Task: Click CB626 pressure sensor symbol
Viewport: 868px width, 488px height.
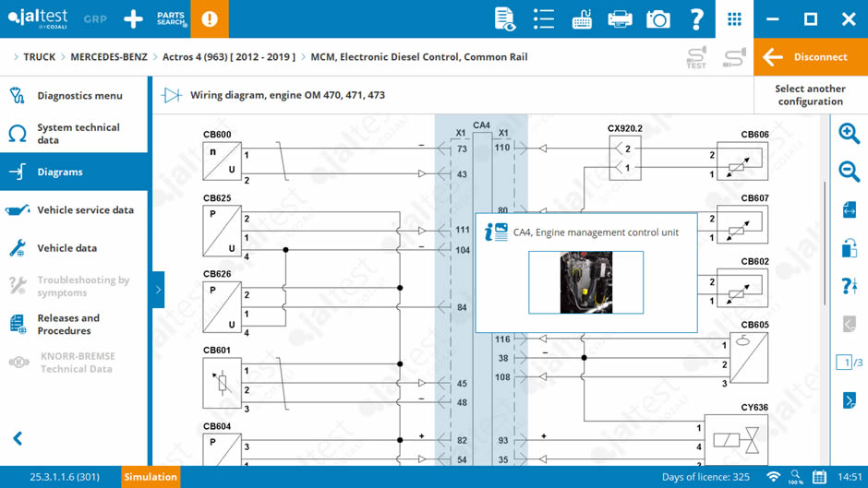Action: coord(222,307)
